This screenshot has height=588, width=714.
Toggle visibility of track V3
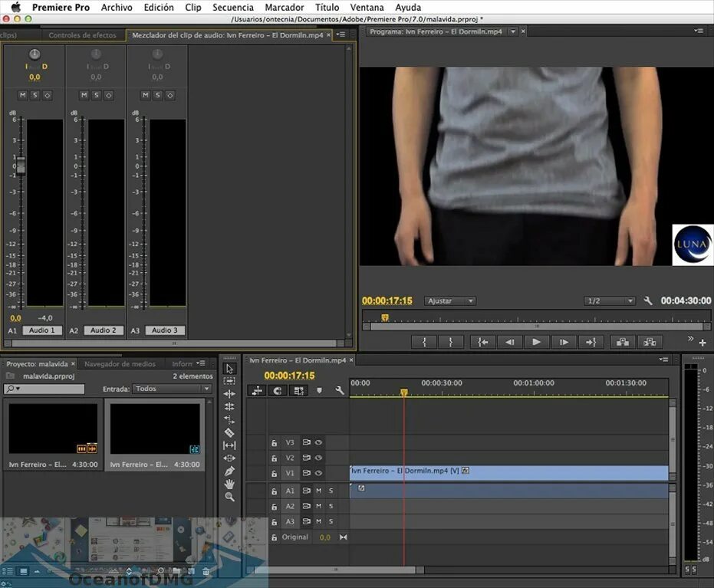319,442
